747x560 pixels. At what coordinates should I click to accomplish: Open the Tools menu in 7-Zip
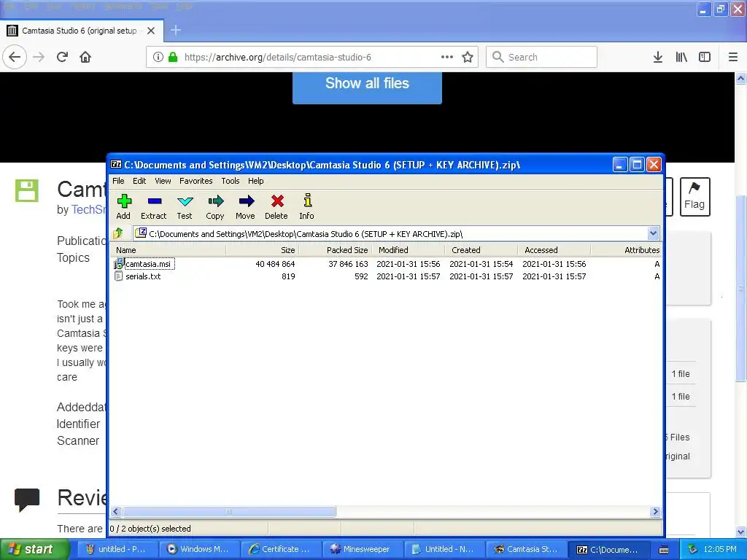pyautogui.click(x=230, y=181)
